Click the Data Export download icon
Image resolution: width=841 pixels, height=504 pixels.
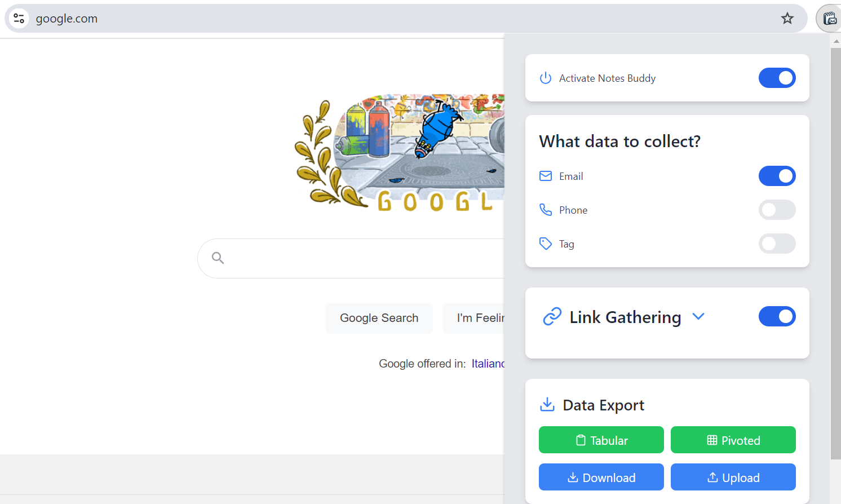click(547, 404)
